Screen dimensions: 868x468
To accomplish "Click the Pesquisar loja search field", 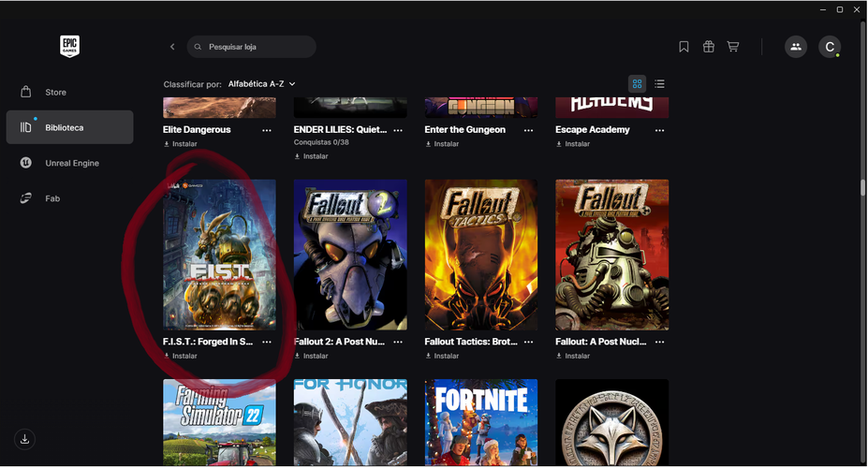I will click(251, 47).
